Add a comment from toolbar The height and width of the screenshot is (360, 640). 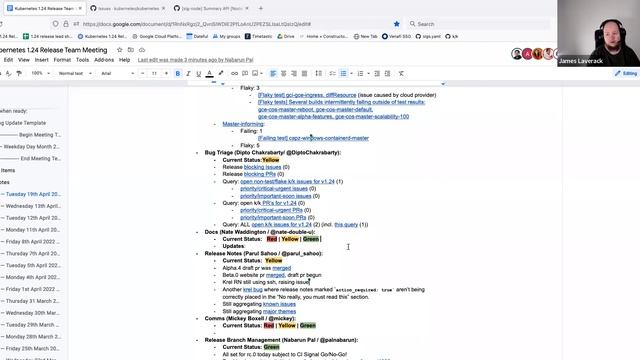245,73
